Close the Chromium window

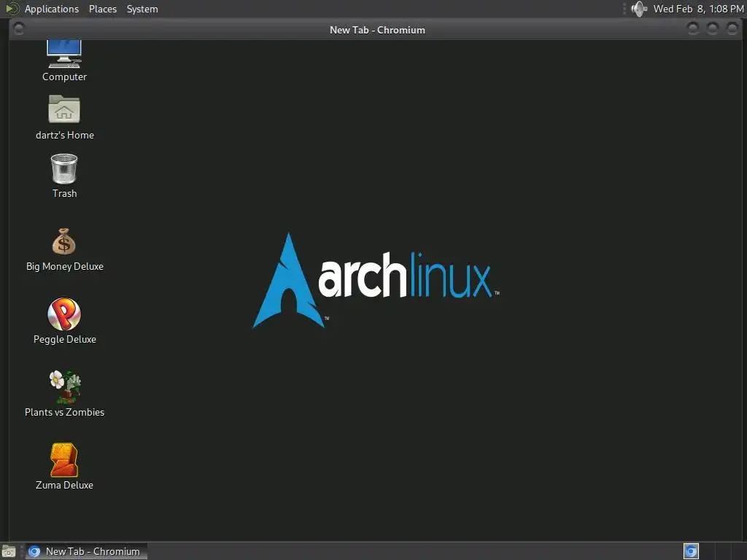tap(732, 29)
